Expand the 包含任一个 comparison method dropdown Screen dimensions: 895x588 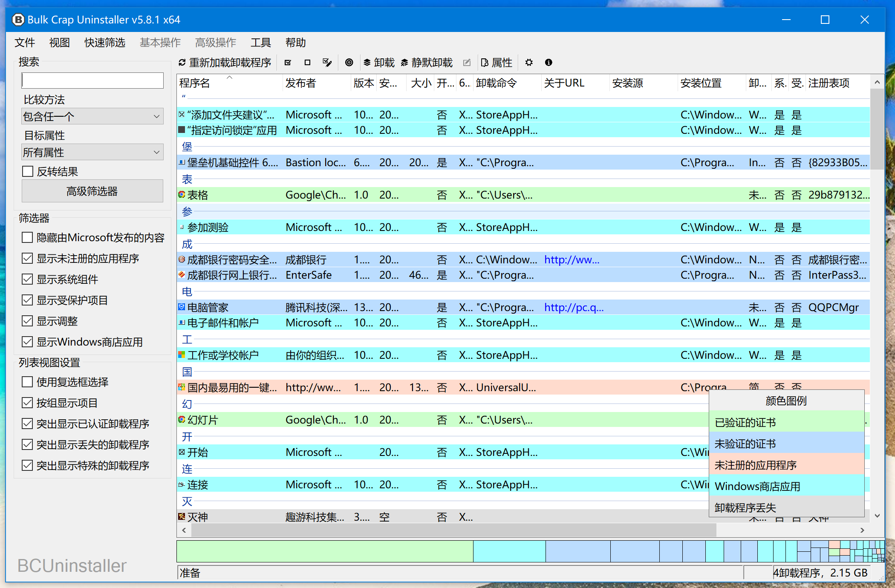[92, 116]
